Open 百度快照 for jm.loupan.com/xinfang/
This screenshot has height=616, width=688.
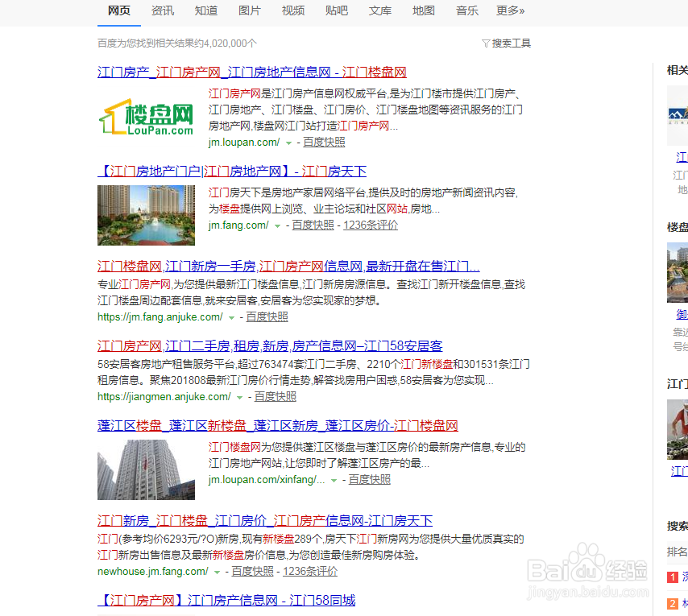tap(370, 479)
